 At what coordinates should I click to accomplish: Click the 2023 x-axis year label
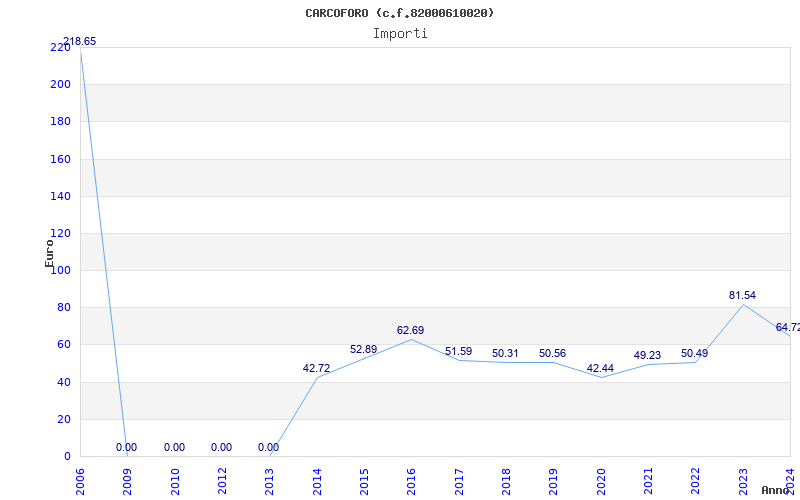coord(743,482)
